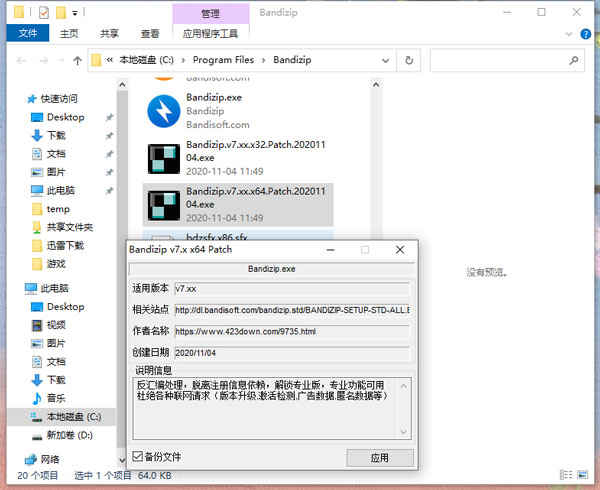Open the Music folder in sidebar
Screen dimensions: 600x490
pos(55,398)
